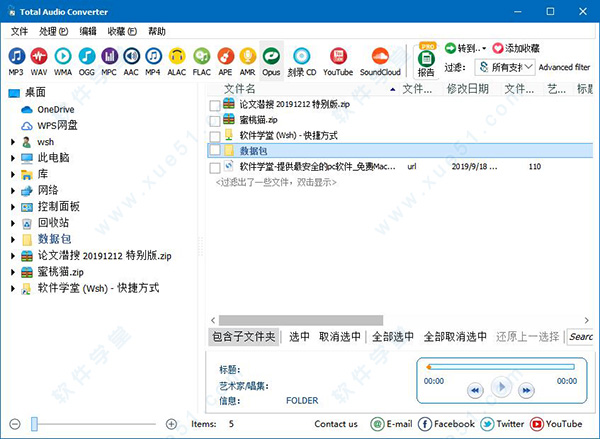This screenshot has height=439, width=600.
Task: Click the audio playback progress bar
Action: click(501, 367)
